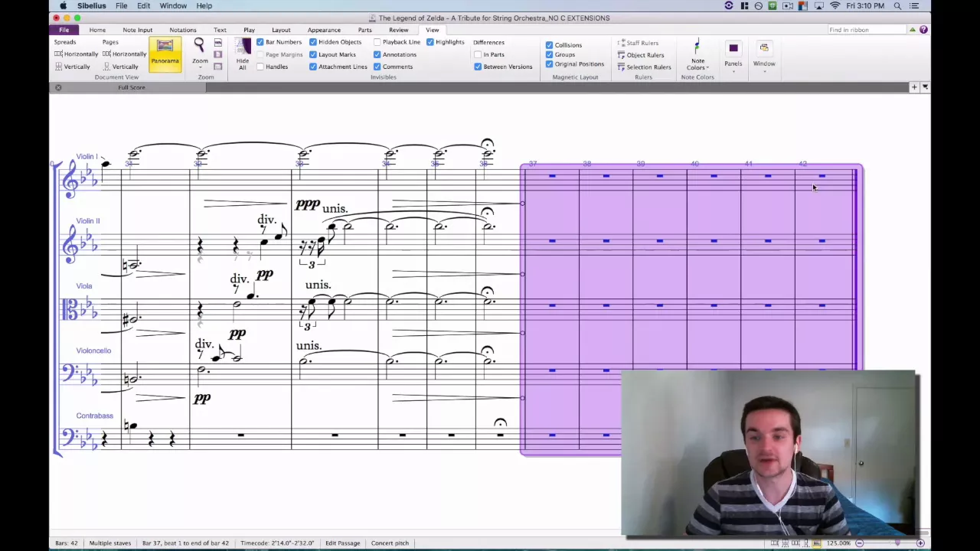Viewport: 980px width, 551px height.
Task: Set Pages Vertically view
Action: point(120,67)
